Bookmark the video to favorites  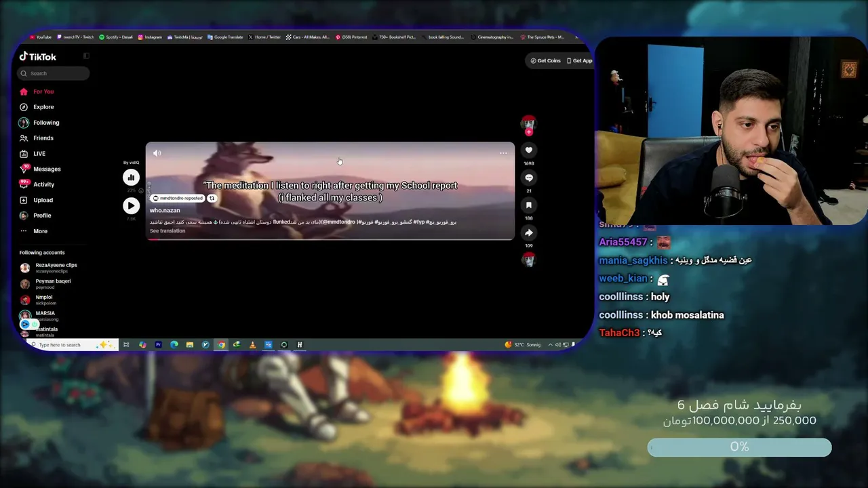[529, 205]
